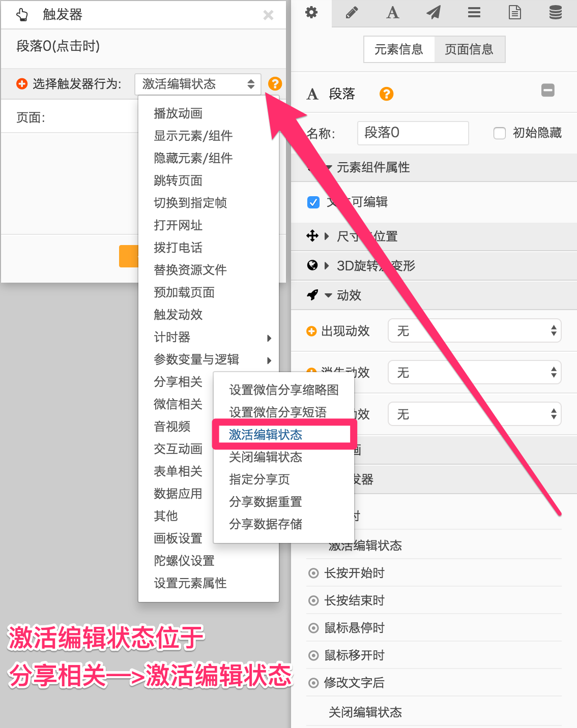The width and height of the screenshot is (577, 728).
Task: Select the 长按开始时 trigger radio
Action: [313, 573]
